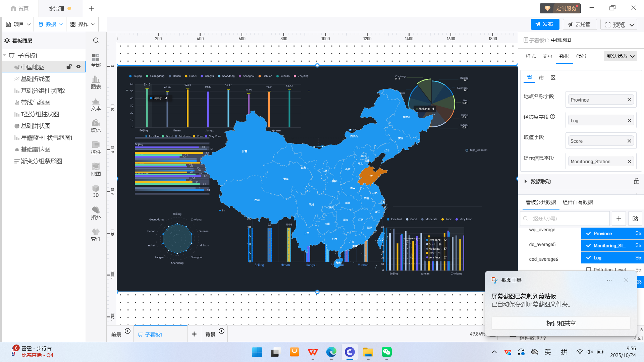
Task: Click the 拓扑 topology components icon
Action: coord(96,213)
